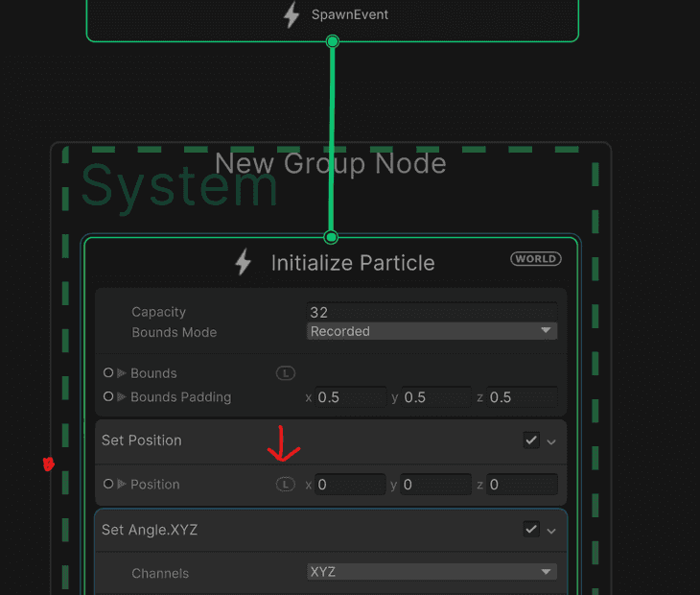Click the Position local space L badge

pyautogui.click(x=286, y=485)
